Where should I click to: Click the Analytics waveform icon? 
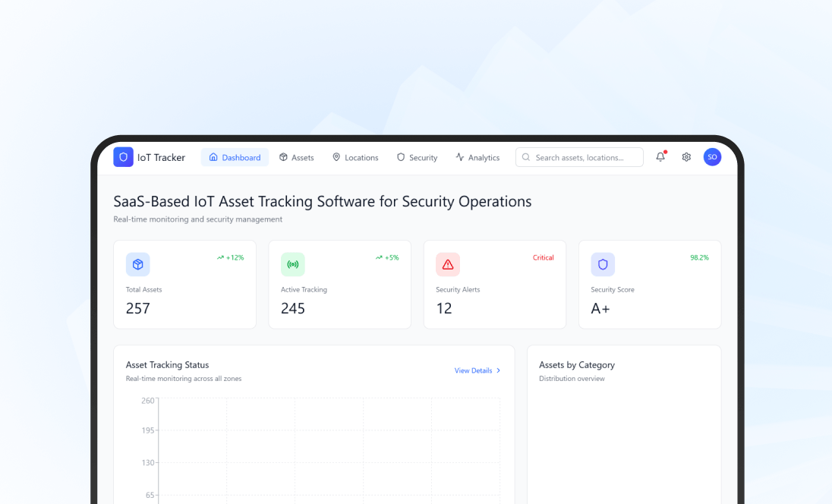pos(459,157)
